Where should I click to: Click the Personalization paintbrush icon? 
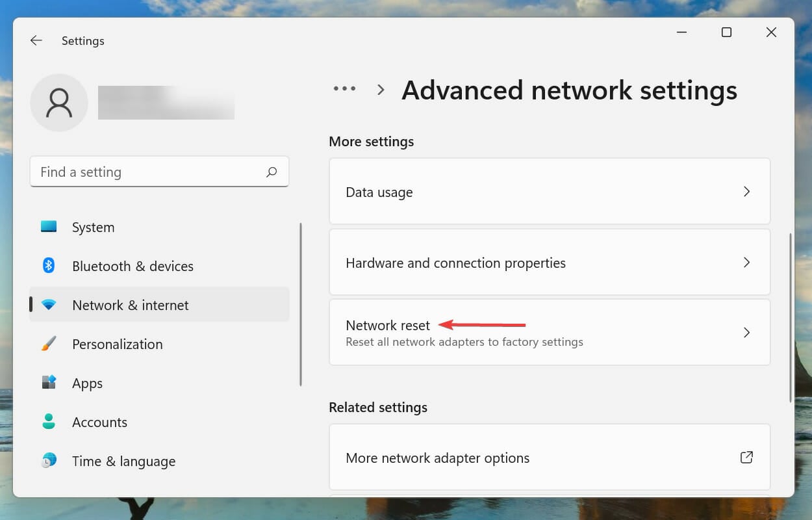coord(49,344)
